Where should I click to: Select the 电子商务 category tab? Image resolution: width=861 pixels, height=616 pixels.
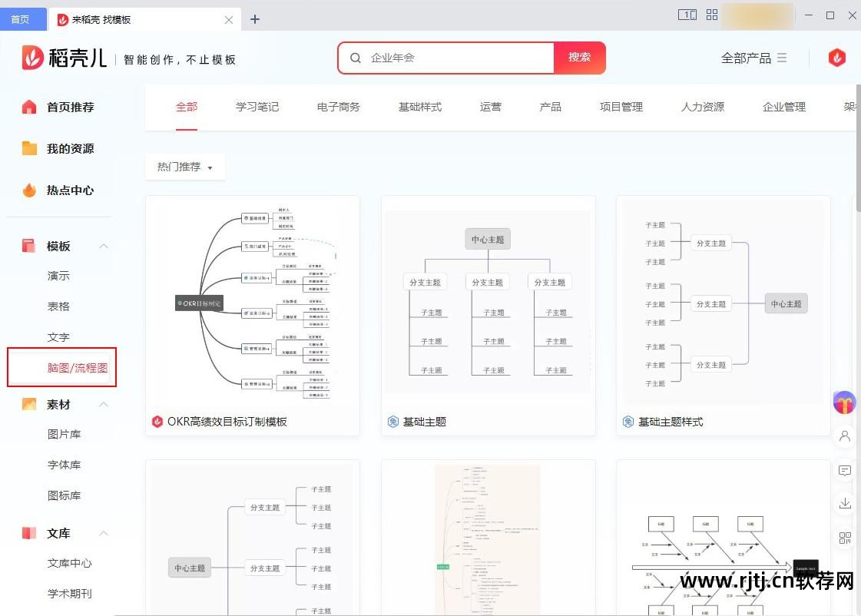click(338, 107)
